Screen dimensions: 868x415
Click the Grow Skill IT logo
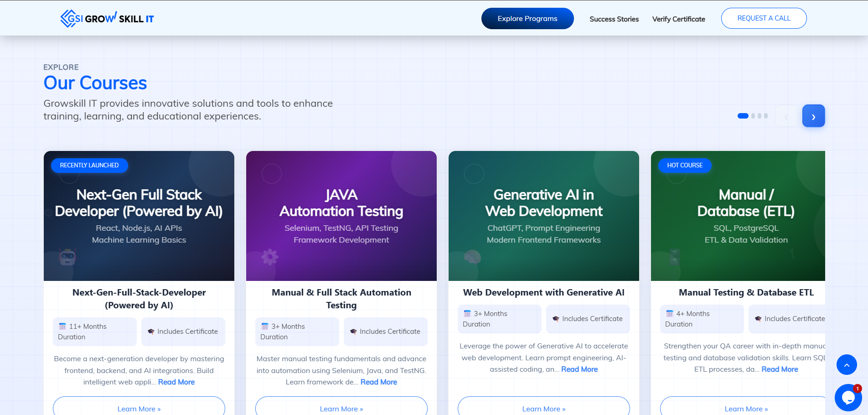click(x=107, y=19)
